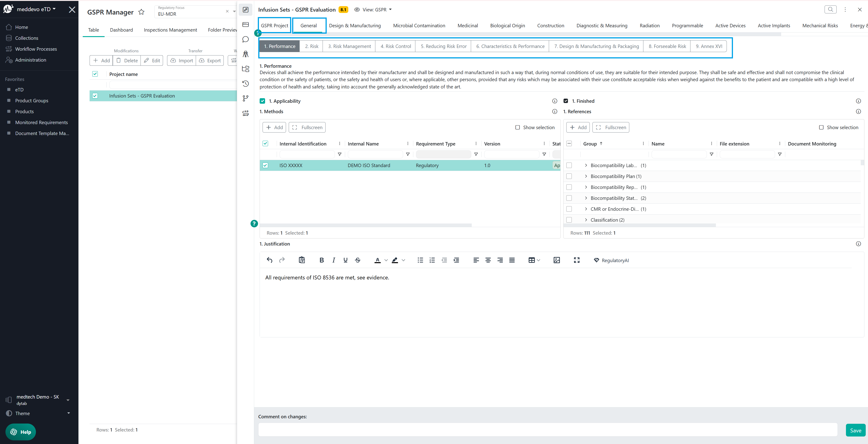Click the redo icon in Justification editor
The image size is (868, 444).
pos(282,260)
